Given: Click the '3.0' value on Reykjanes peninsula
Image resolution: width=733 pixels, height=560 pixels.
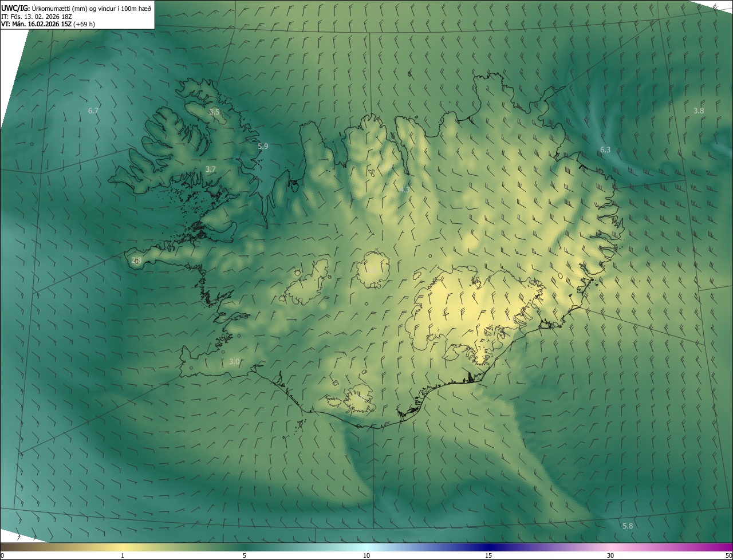Looking at the screenshot, I should [x=234, y=361].
